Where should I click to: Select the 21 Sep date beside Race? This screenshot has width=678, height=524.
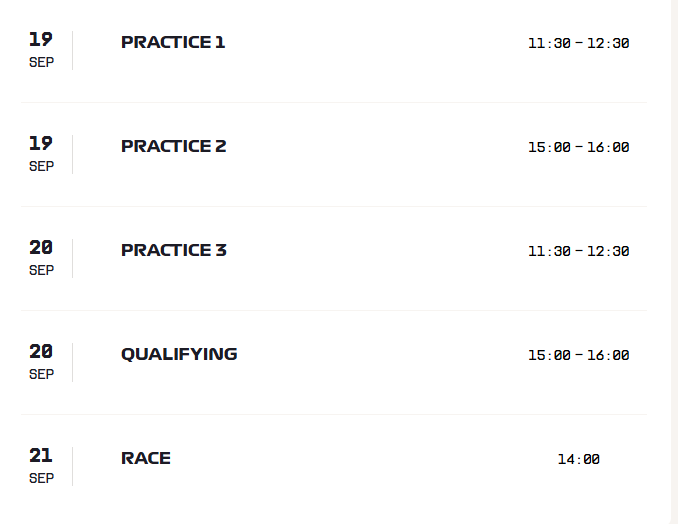click(x=42, y=466)
